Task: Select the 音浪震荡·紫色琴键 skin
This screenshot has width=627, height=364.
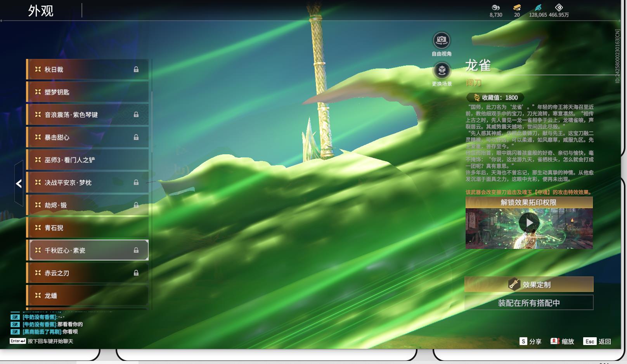Action: 88,115
